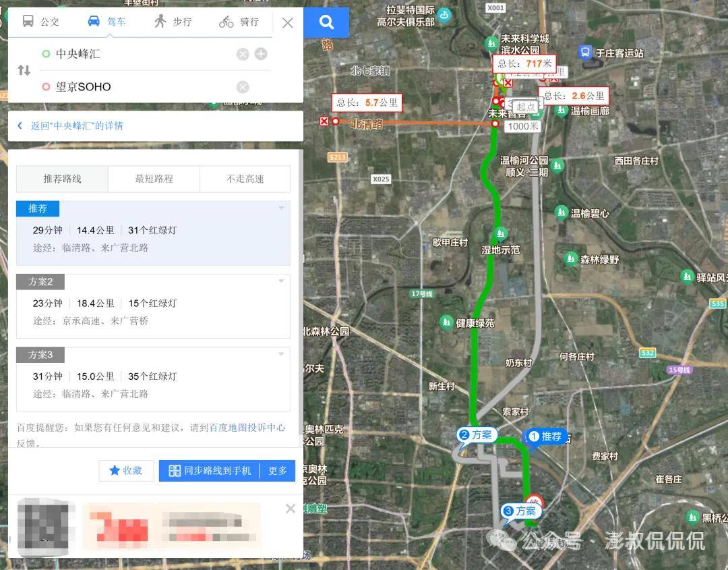The width and height of the screenshot is (728, 570).
Task: Close the 5.7公里 distance measurement marker
Action: click(x=325, y=121)
